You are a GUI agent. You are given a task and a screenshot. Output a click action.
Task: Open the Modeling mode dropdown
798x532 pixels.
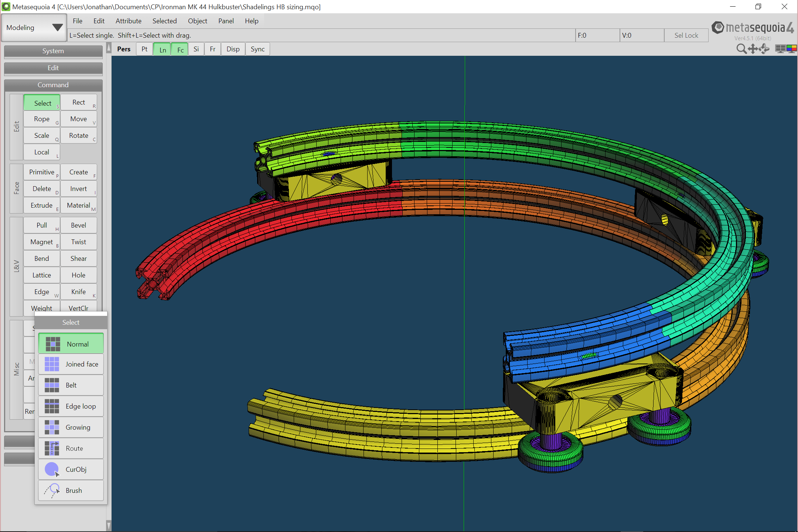(34, 28)
